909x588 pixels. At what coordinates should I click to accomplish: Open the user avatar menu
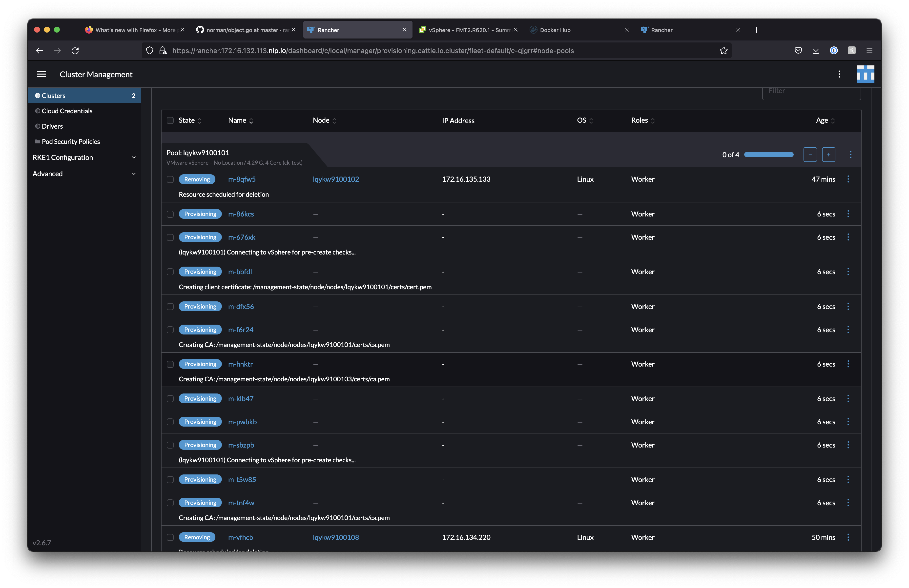[865, 74]
